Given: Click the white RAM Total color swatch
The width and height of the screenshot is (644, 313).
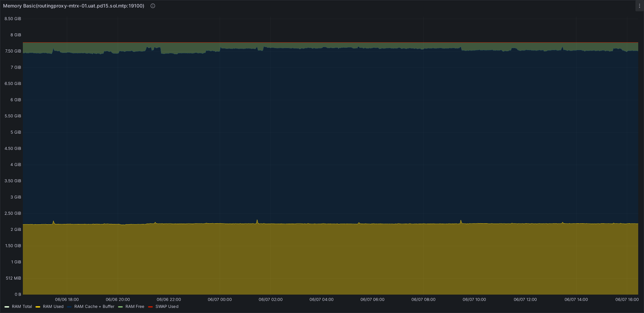Looking at the screenshot, I should [x=7, y=307].
